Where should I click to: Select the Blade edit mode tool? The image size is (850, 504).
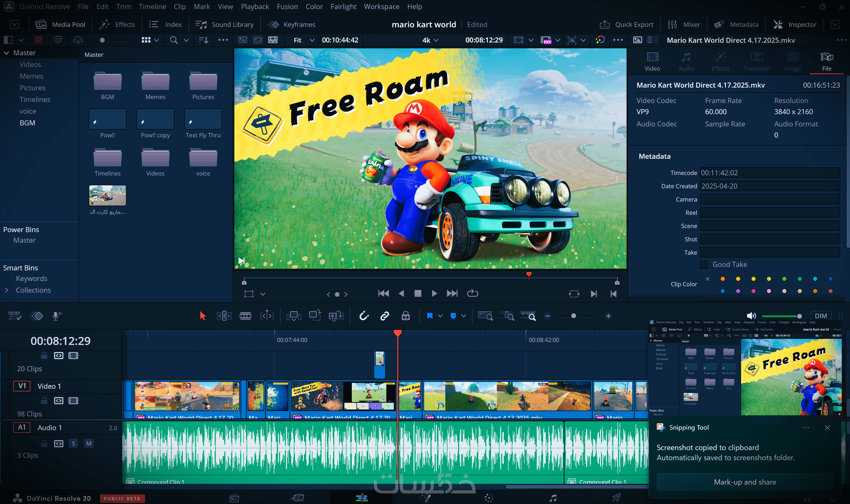[245, 316]
